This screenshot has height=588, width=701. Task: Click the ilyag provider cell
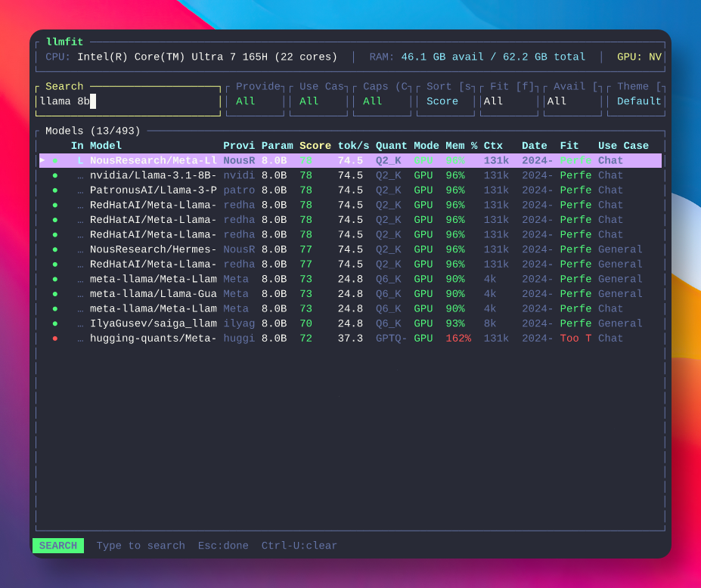239,323
